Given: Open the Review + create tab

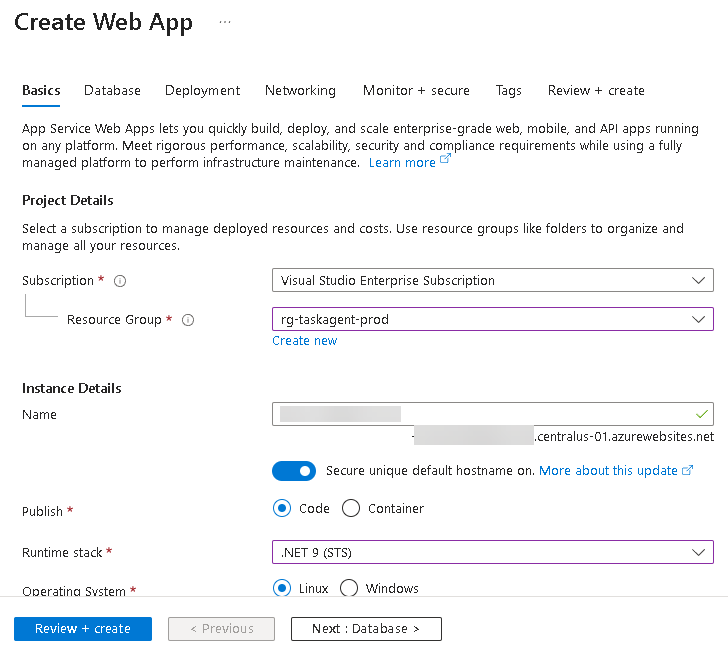Looking at the screenshot, I should point(596,90).
